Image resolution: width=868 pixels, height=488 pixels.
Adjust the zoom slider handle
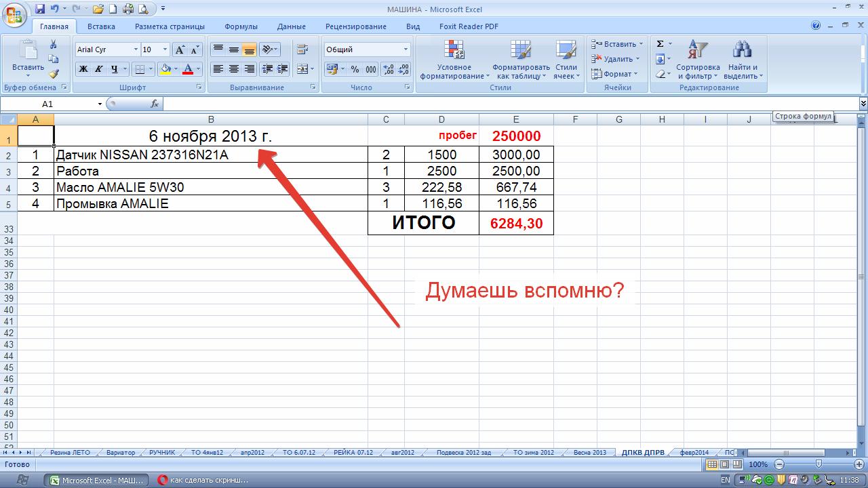coord(818,464)
